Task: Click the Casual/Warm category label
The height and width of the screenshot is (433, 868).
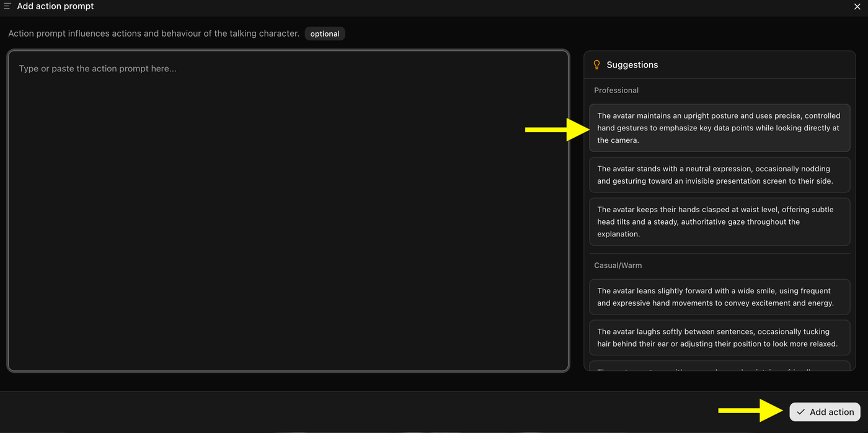Action: tap(618, 266)
